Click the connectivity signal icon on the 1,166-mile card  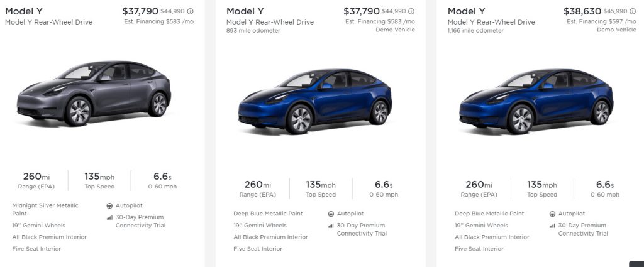pos(552,226)
